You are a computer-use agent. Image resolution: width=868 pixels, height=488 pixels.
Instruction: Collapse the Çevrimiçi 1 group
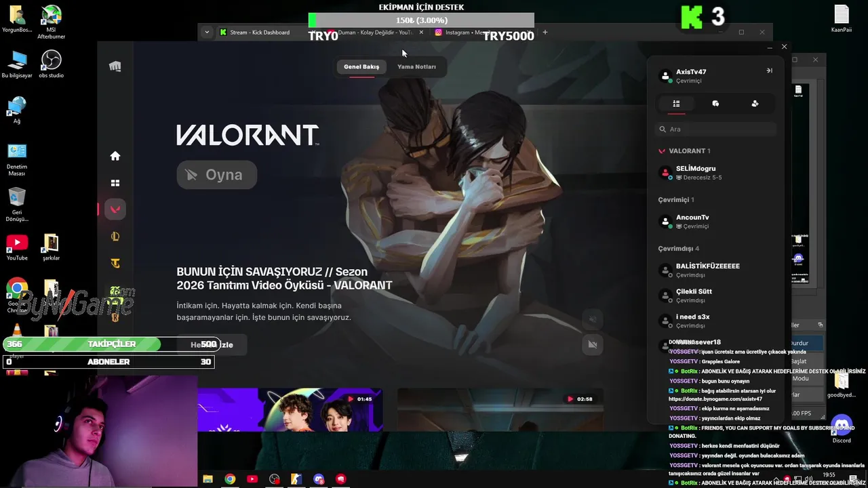pyautogui.click(x=676, y=200)
